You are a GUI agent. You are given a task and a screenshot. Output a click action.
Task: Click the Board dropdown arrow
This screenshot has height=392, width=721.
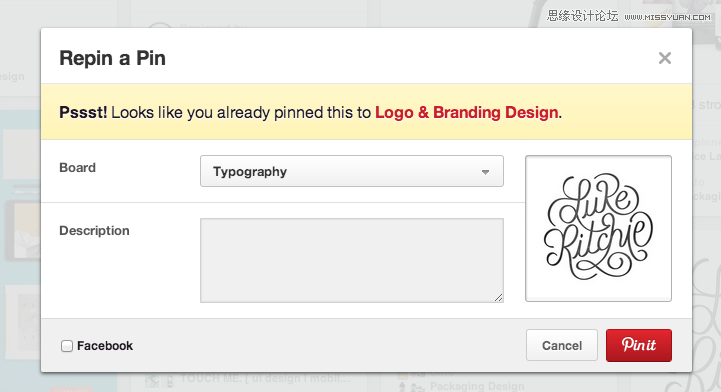click(485, 172)
